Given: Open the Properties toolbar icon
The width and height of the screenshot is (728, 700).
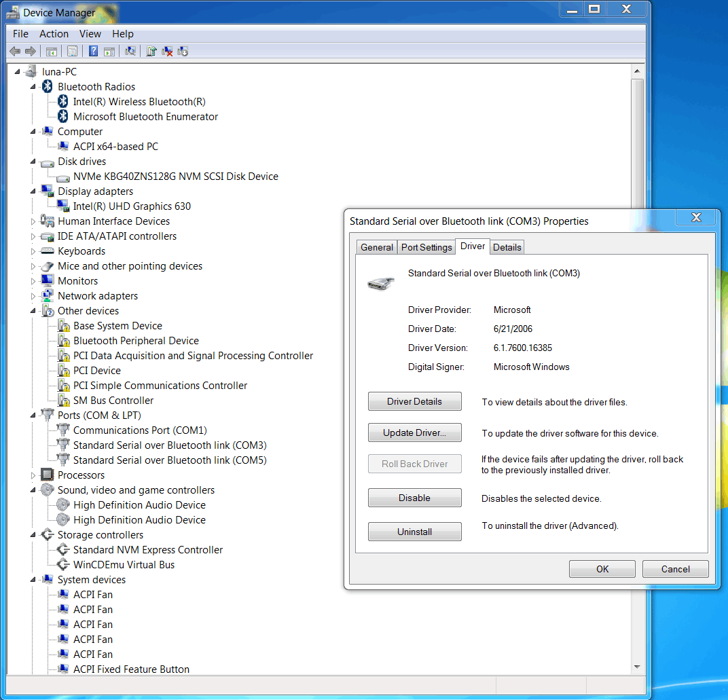Looking at the screenshot, I should pos(73,51).
